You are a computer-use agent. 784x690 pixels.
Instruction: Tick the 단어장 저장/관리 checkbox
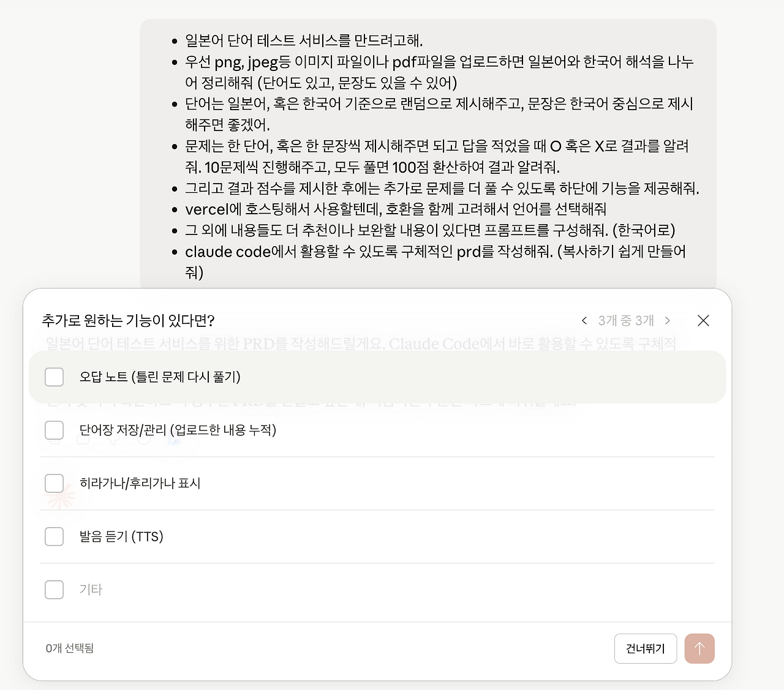click(55, 430)
